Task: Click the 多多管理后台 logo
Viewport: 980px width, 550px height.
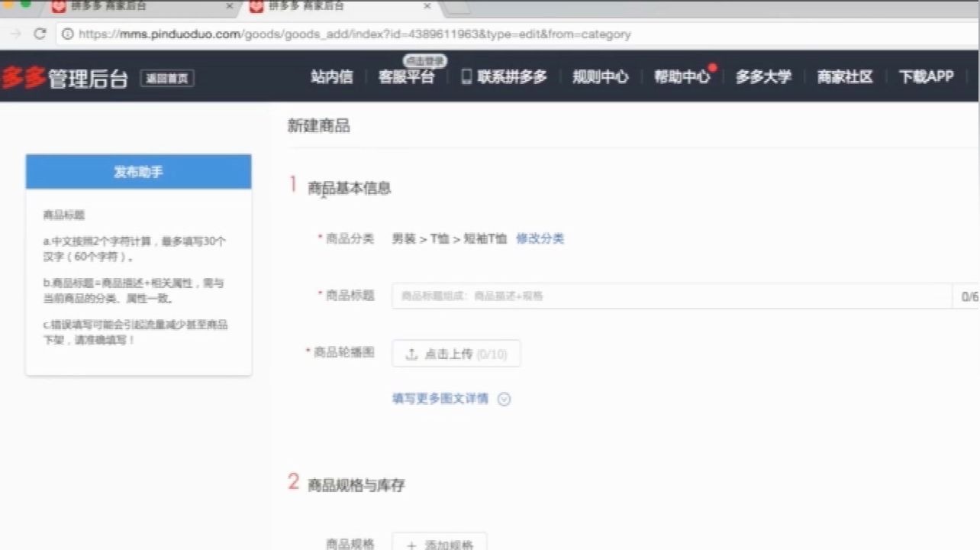Action: [x=65, y=77]
